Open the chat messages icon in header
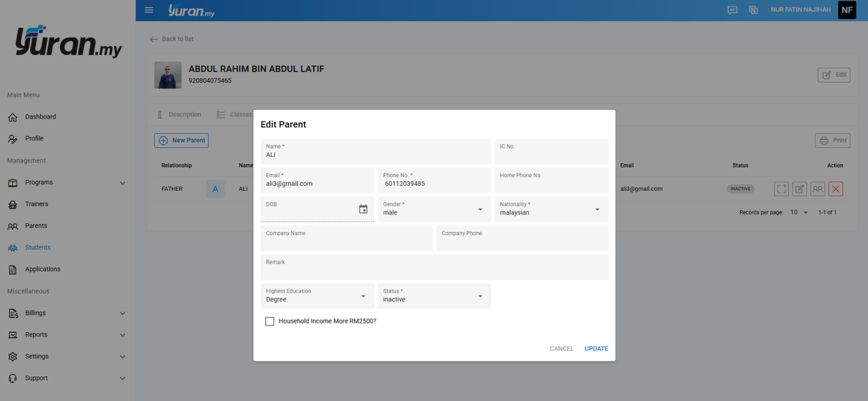Screen dimensions: 868x401 (732, 10)
